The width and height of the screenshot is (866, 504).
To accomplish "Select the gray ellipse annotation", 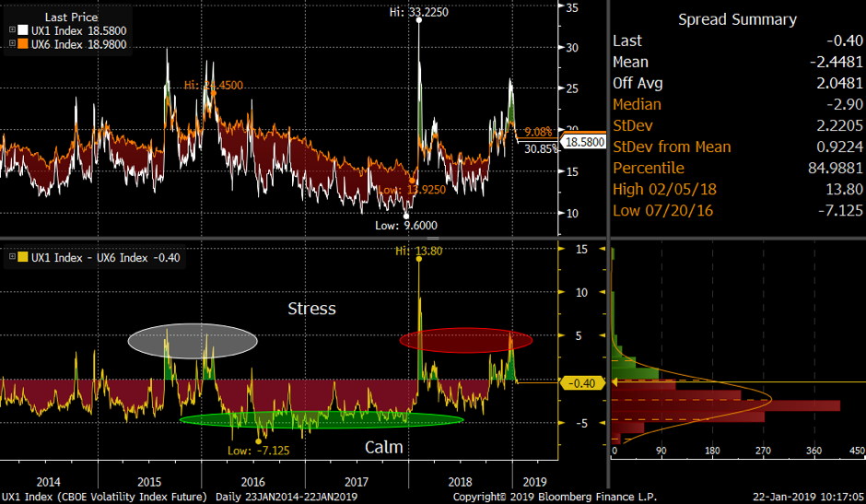I will pyautogui.click(x=193, y=341).
